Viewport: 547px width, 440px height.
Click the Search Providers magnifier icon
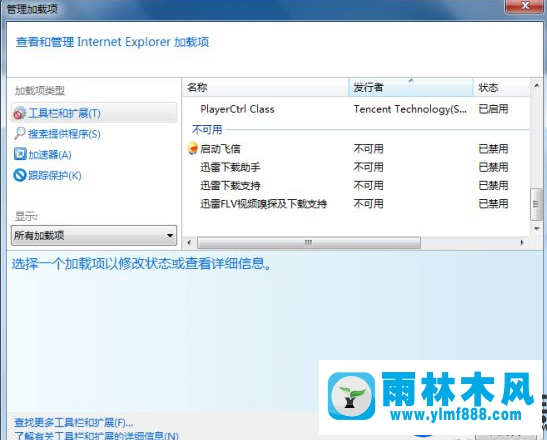[20, 133]
